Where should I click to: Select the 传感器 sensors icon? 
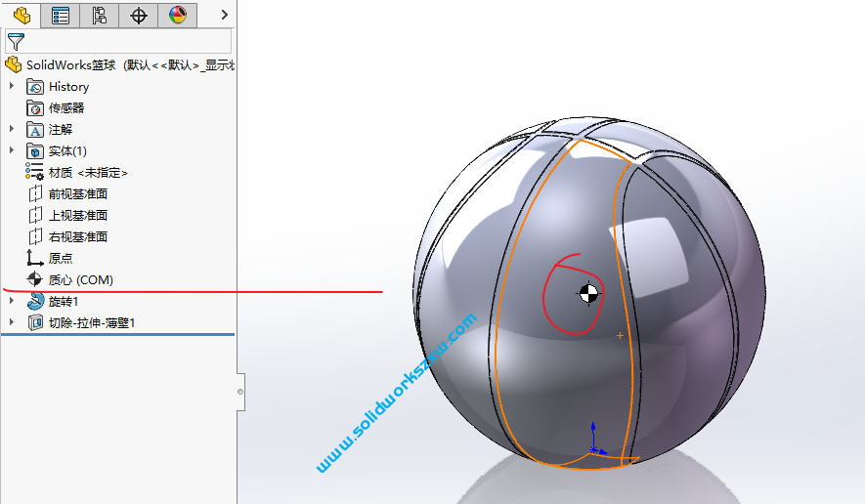point(35,108)
